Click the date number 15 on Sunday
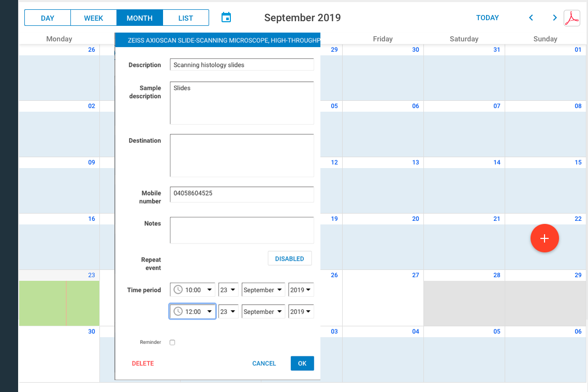 [x=578, y=162]
